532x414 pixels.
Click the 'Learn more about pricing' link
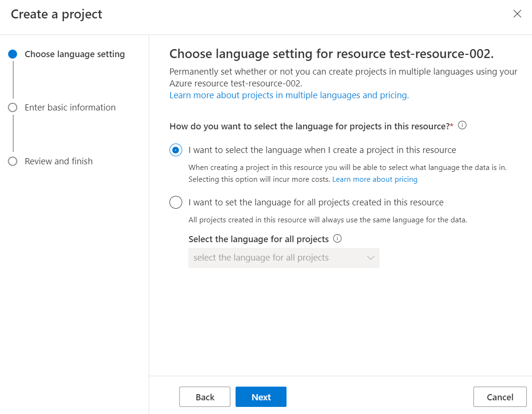(375, 179)
